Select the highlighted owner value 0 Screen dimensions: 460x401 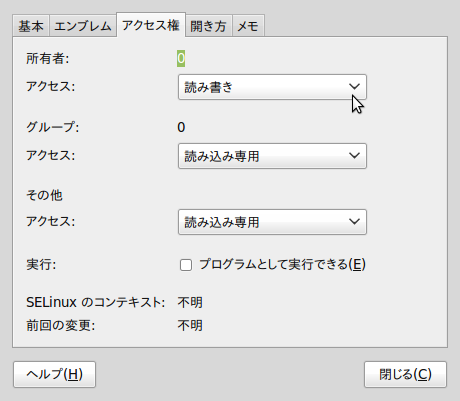pos(181,58)
